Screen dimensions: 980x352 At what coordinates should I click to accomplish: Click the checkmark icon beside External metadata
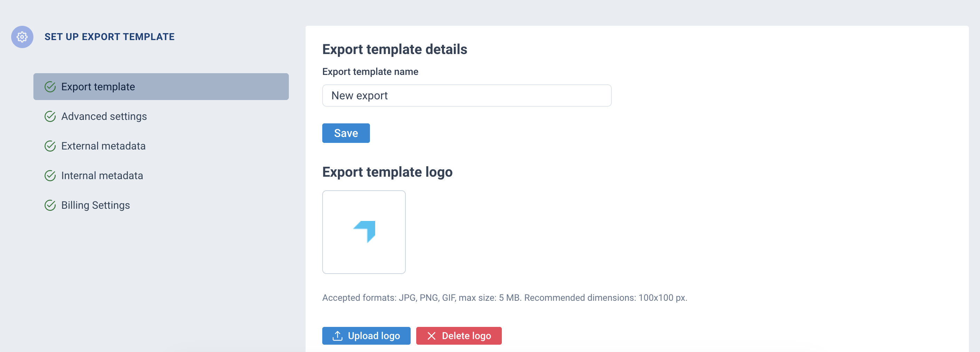coord(50,146)
